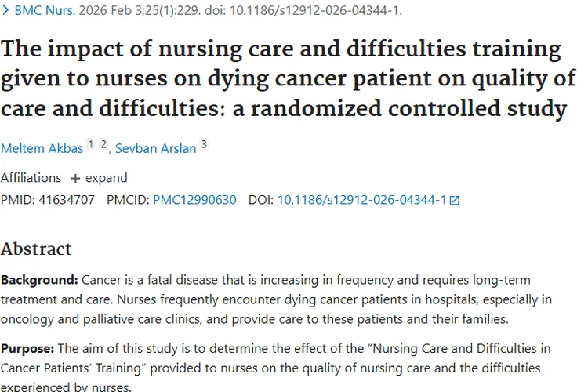Open the PMC12990630 full-text link
The image size is (588, 392).
pyautogui.click(x=194, y=200)
